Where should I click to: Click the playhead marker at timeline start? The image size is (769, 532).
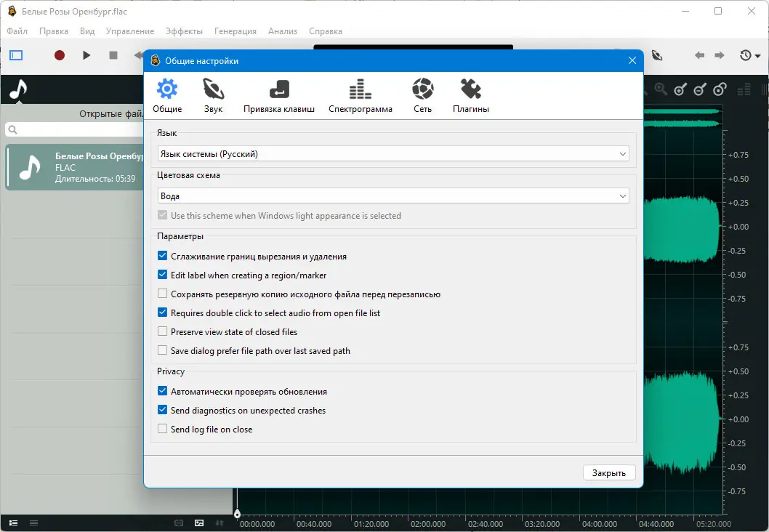238,513
